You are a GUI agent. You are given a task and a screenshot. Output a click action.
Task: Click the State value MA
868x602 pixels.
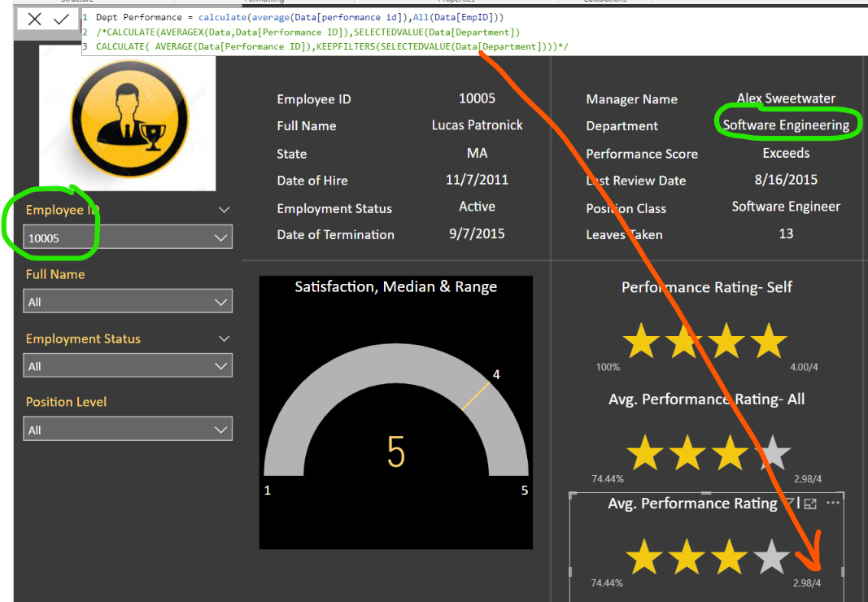(477, 153)
